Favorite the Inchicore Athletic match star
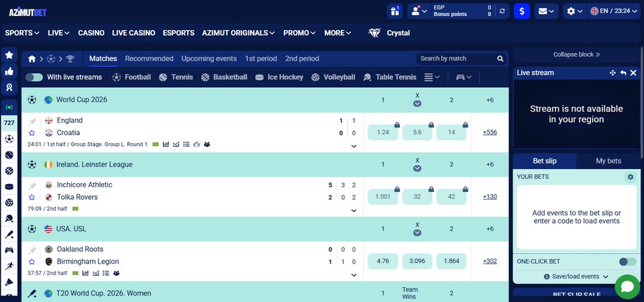The height and width of the screenshot is (302, 644). click(x=32, y=197)
